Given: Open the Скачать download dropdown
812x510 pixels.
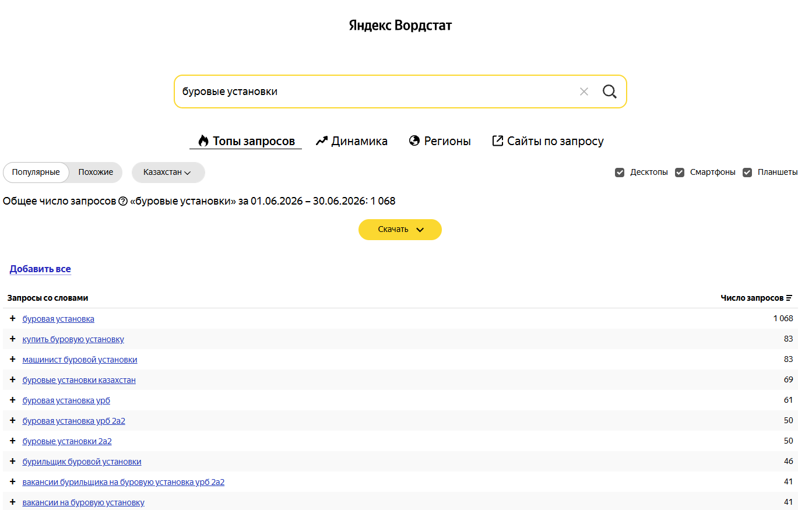Looking at the screenshot, I should click(x=400, y=230).
